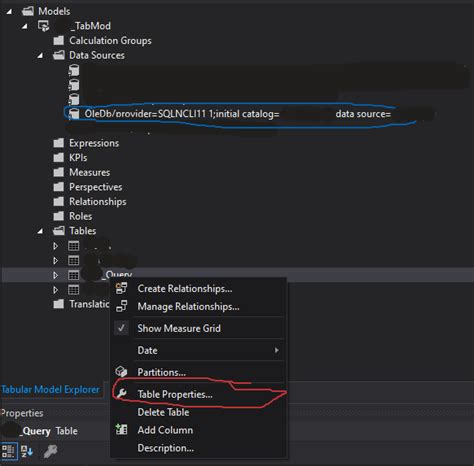Select the Models root label
474x466 pixels.
(x=54, y=11)
